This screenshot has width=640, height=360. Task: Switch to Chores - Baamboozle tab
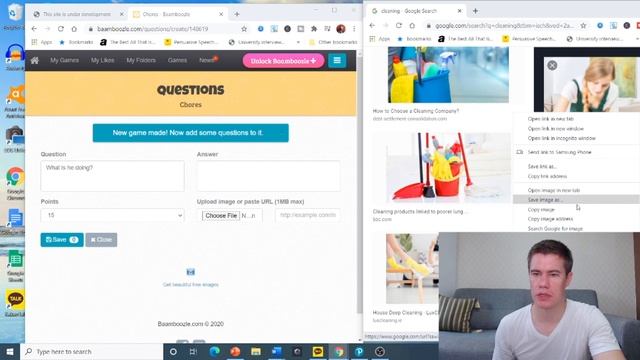[178, 14]
